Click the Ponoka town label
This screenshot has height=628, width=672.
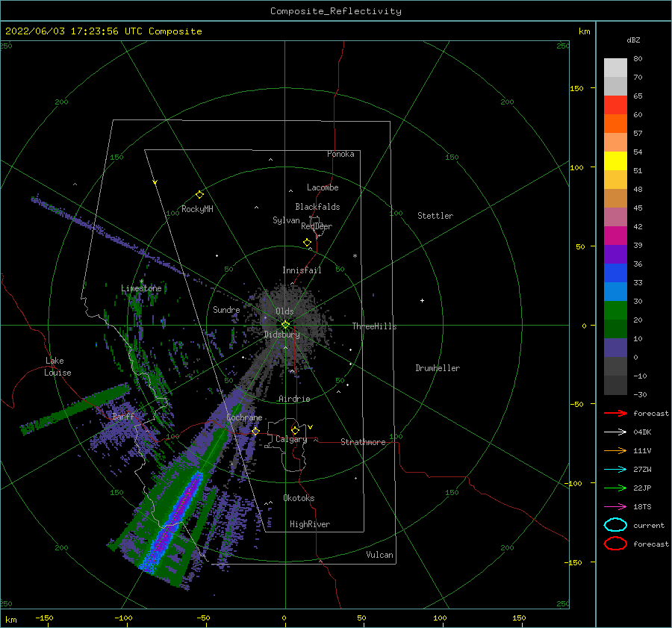[x=340, y=154]
